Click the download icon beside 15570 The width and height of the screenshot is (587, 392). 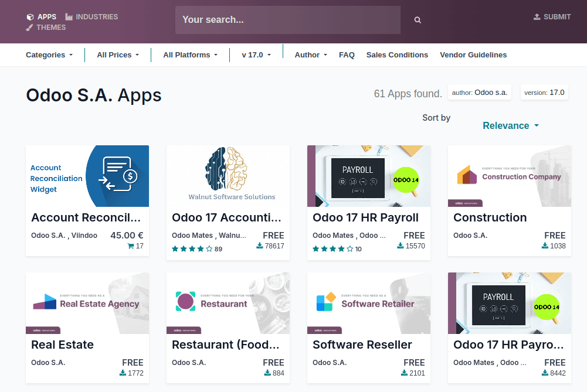tap(400, 246)
